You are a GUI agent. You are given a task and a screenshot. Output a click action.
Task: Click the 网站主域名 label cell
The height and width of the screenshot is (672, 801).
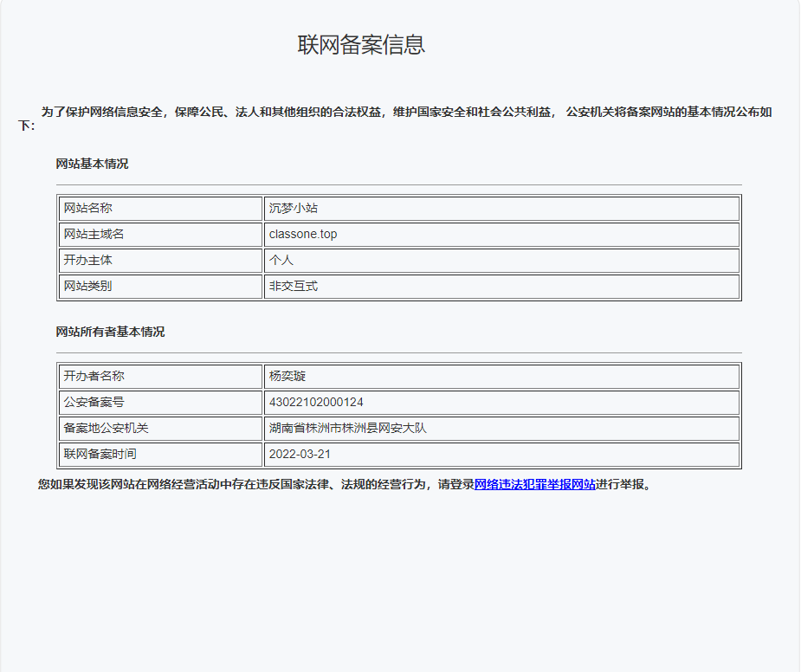click(x=161, y=235)
